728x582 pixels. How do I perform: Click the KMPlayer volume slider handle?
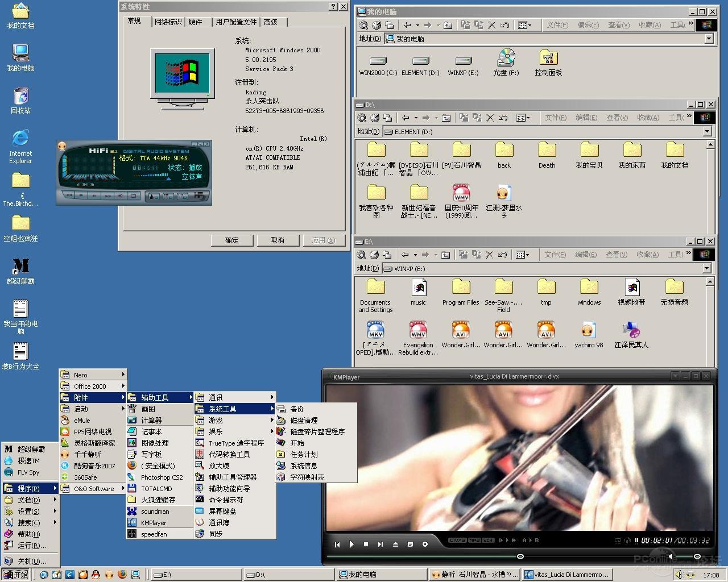(x=697, y=556)
